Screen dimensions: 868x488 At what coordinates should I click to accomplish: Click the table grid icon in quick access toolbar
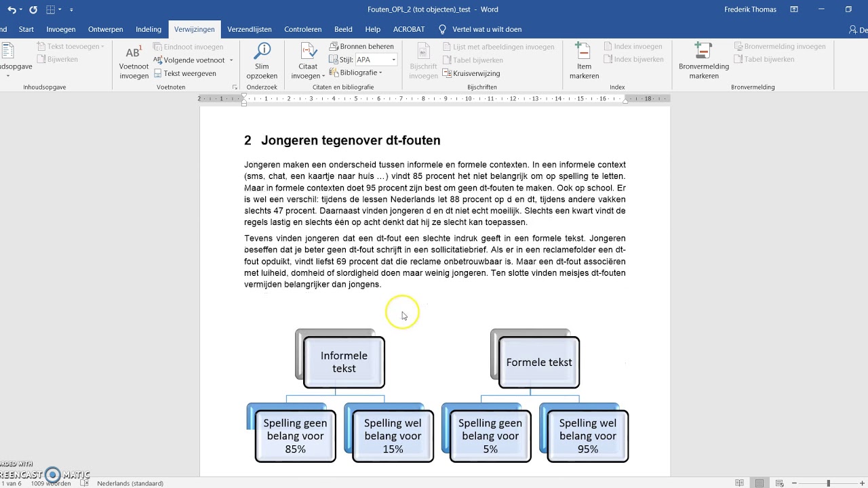pos(51,9)
